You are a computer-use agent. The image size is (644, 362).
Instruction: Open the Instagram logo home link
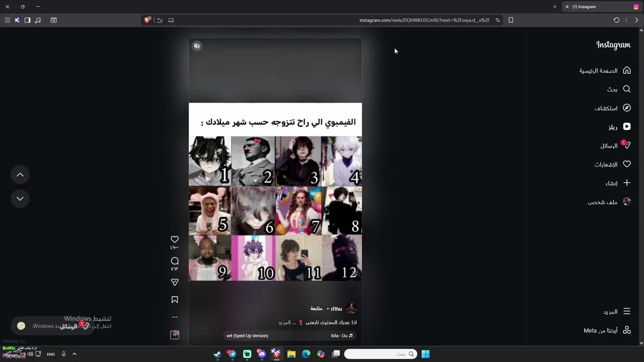coord(613,45)
